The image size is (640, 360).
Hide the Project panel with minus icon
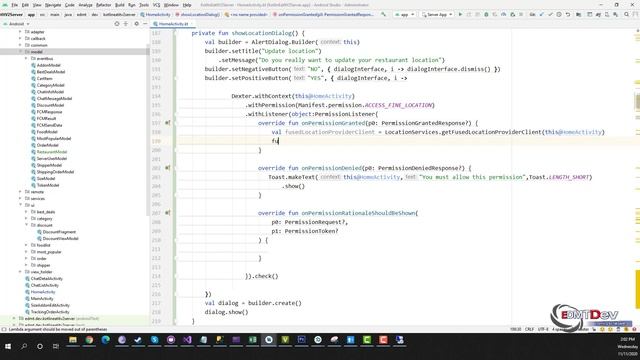click(x=145, y=24)
